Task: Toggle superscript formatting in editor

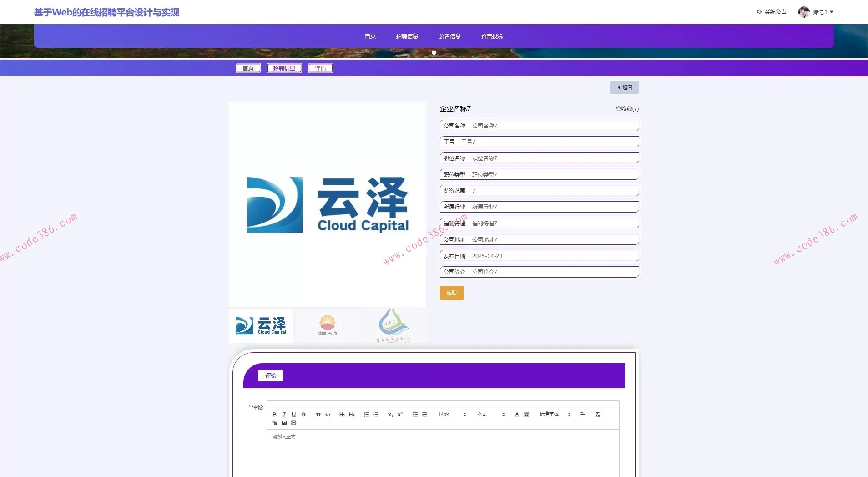Action: (x=399, y=415)
